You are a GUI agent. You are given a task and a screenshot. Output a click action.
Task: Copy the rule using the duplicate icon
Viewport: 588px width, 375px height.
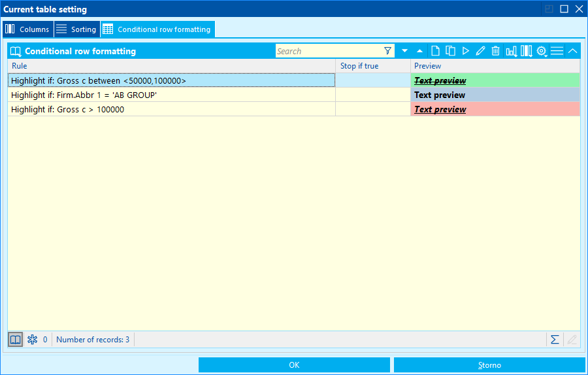(450, 50)
